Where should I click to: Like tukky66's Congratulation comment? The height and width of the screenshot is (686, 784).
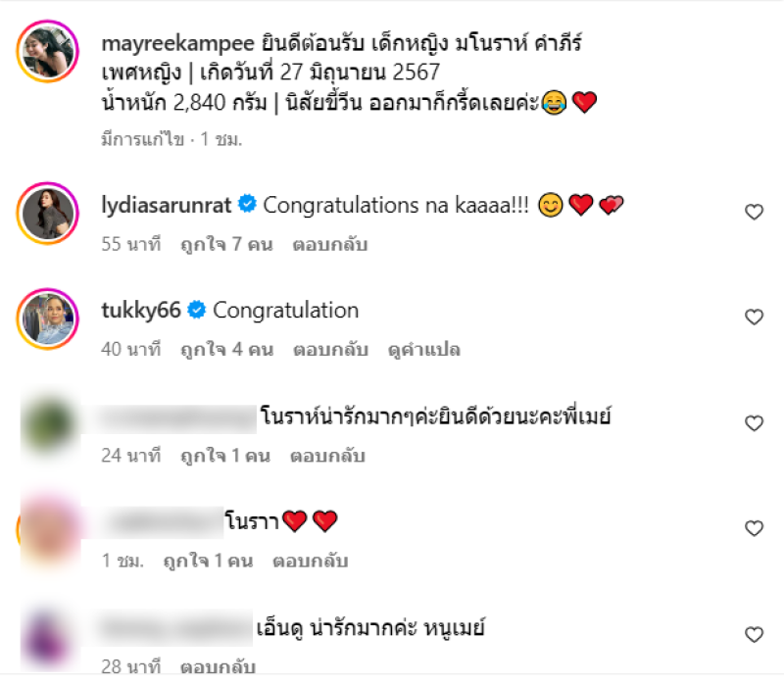pyautogui.click(x=754, y=317)
